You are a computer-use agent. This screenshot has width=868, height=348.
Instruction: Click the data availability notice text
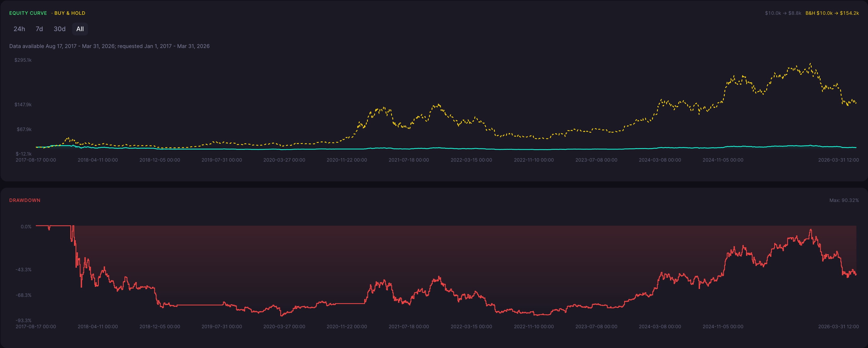tap(110, 46)
